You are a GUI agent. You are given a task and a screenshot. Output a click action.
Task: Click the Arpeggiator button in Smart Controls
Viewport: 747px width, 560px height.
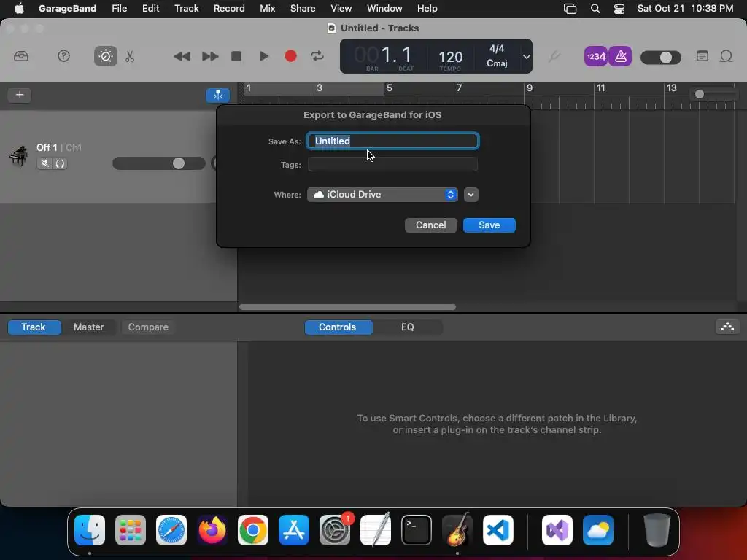[727, 327]
